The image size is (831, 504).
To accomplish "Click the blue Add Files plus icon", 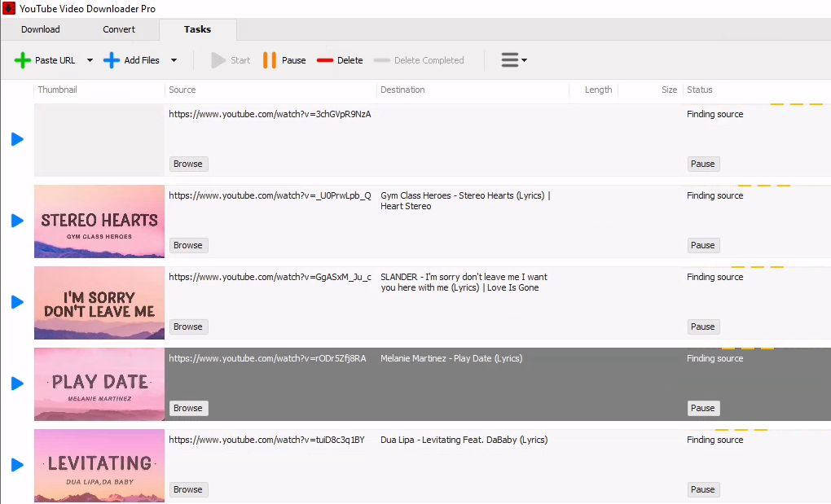I will (112, 60).
